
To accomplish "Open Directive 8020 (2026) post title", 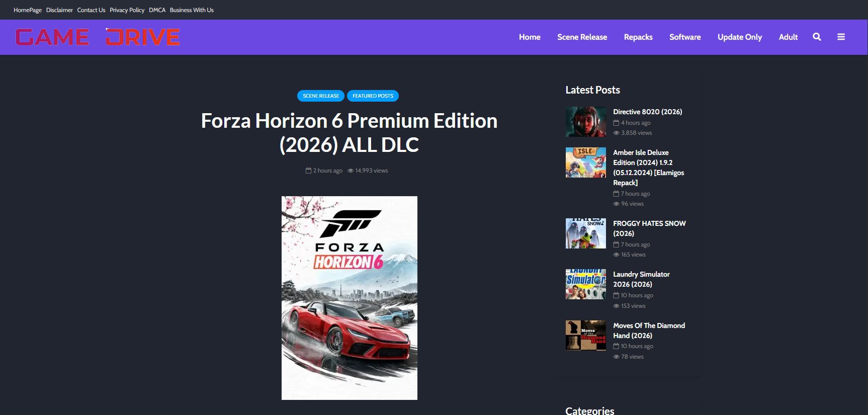I will point(647,112).
